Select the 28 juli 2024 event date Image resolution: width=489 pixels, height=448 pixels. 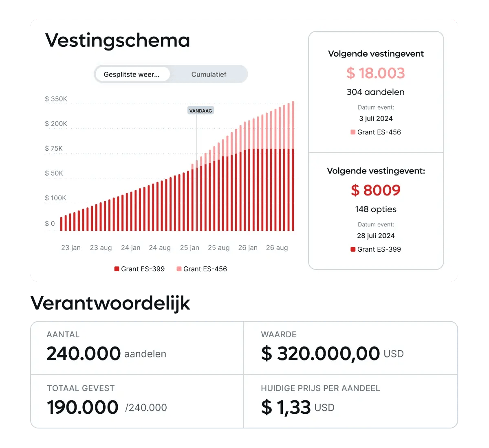pos(376,236)
